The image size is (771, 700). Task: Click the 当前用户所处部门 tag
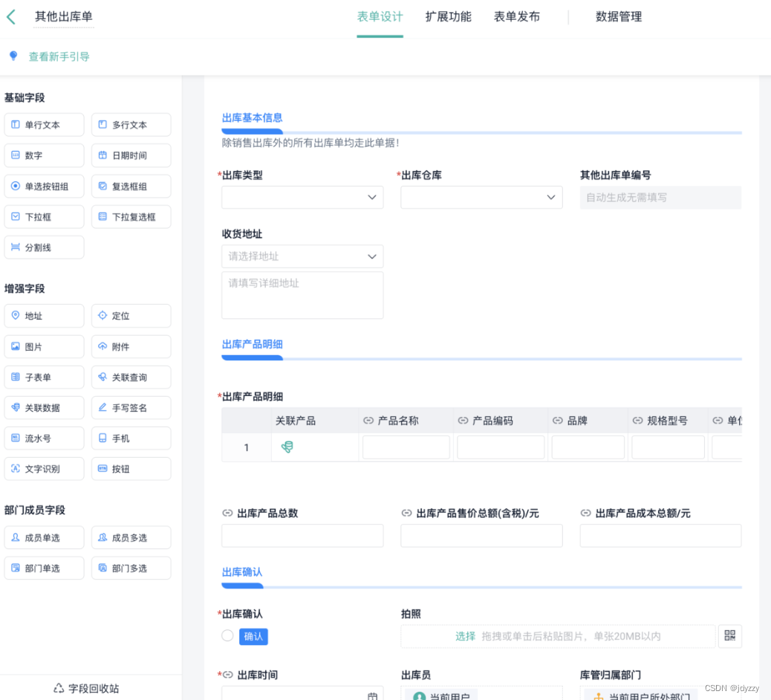click(642, 695)
